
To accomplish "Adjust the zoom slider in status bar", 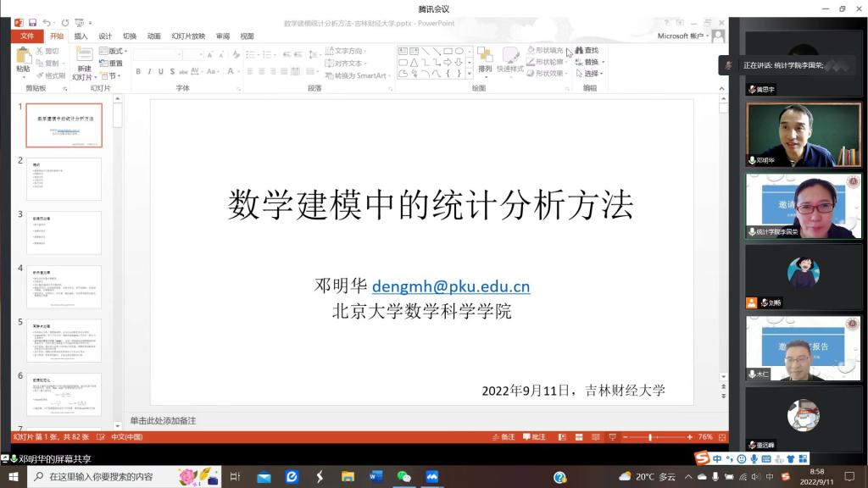I will pyautogui.click(x=650, y=437).
